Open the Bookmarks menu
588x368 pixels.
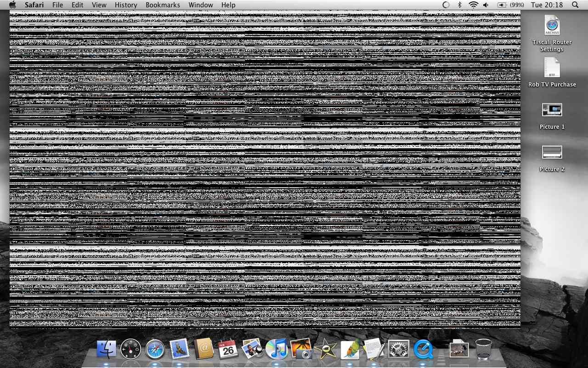coord(163,5)
